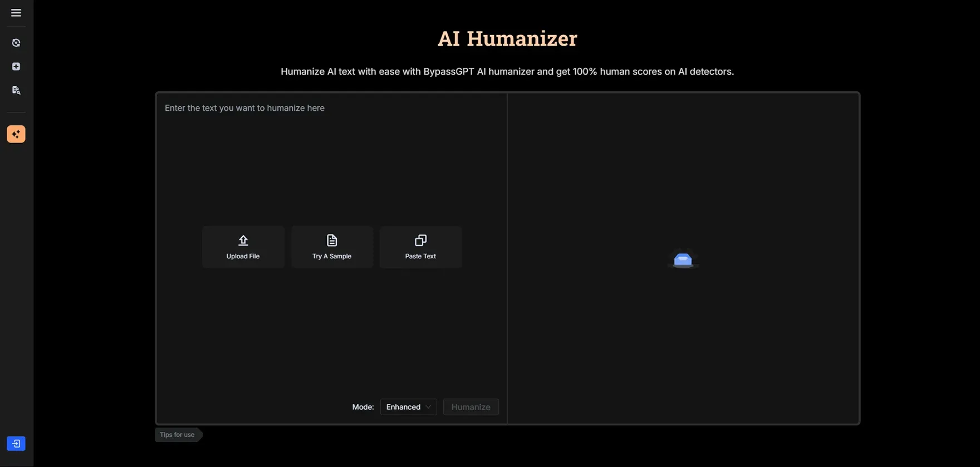Open the Mode dropdown set to Enhanced
Viewport: 980px width, 467px height.
(409, 407)
